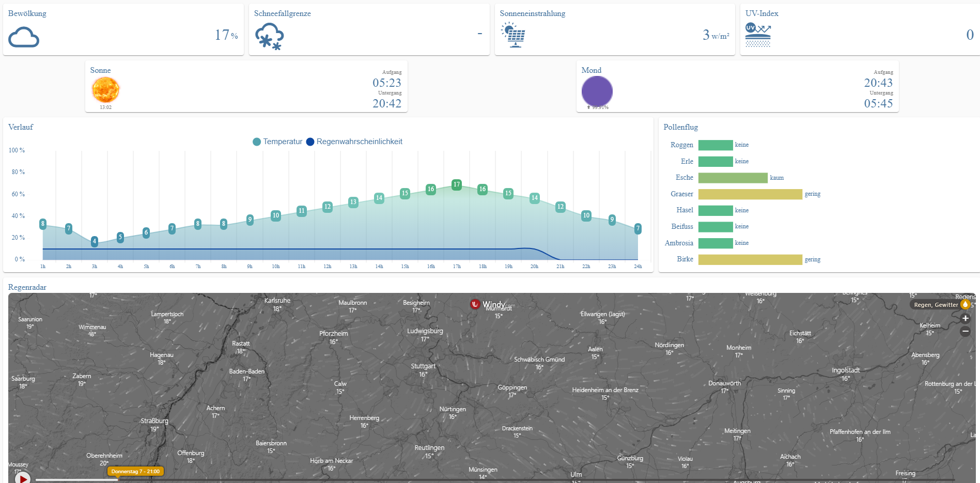The image size is (980, 483).
Task: Click Stuttgart on the radar map
Action: (423, 366)
